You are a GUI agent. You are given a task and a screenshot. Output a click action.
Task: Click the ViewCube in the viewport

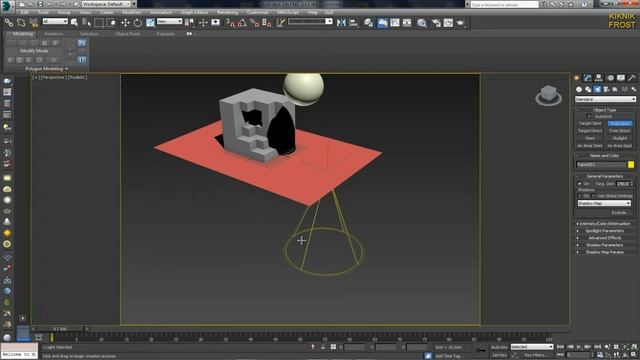click(x=548, y=96)
